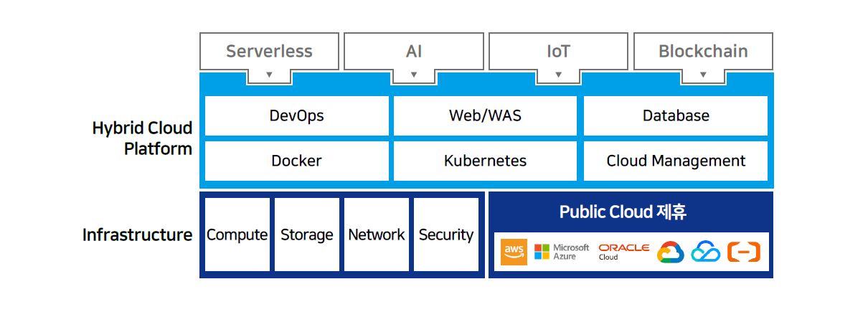868x312 pixels.
Task: Click the AWS logo icon
Action: pyautogui.click(x=514, y=252)
